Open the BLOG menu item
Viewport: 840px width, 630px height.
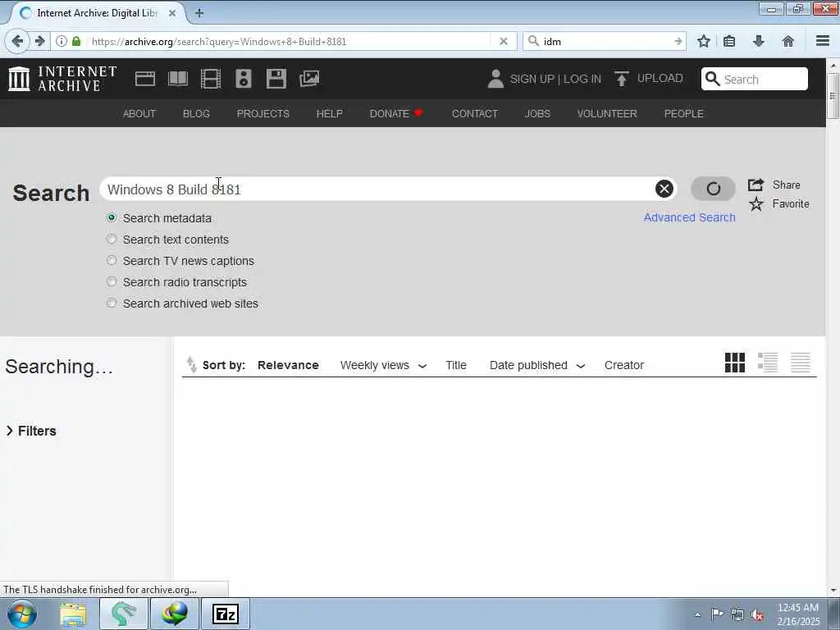[196, 113]
